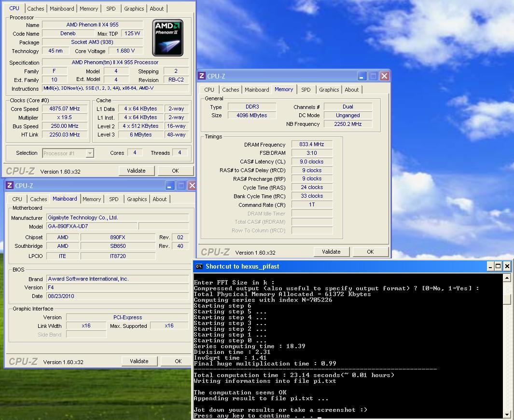Click the BIOS Date field 08/23/2010
This screenshot has height=420, width=514.
(x=118, y=296)
